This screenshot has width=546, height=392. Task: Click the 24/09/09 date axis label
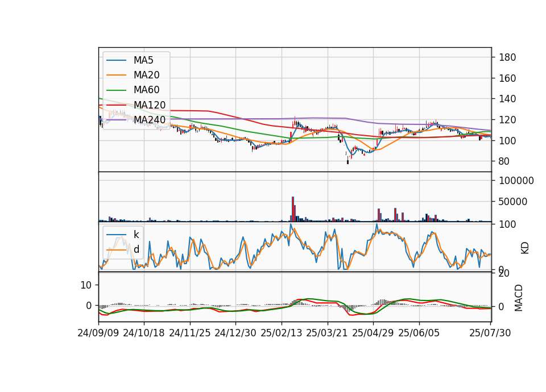[x=98, y=333]
